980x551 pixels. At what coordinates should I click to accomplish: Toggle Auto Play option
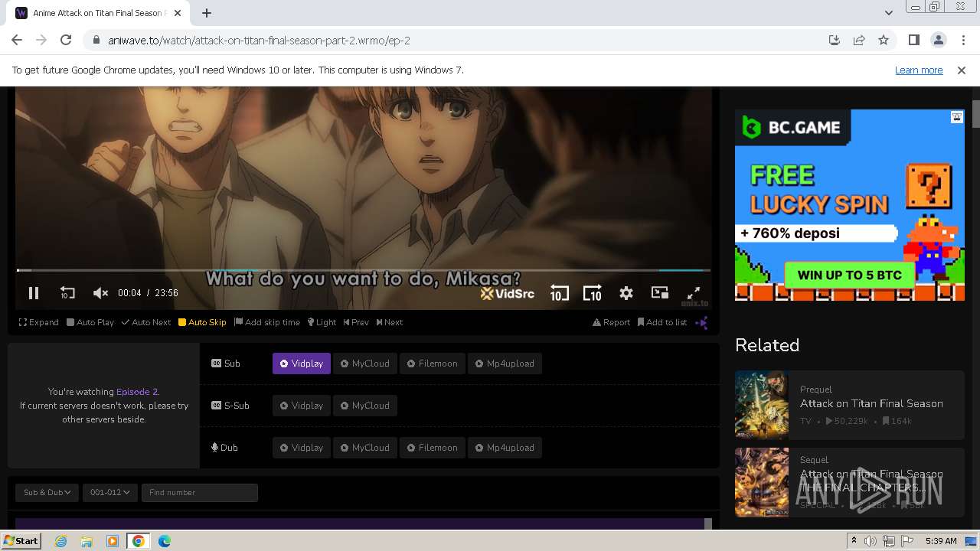tap(90, 322)
